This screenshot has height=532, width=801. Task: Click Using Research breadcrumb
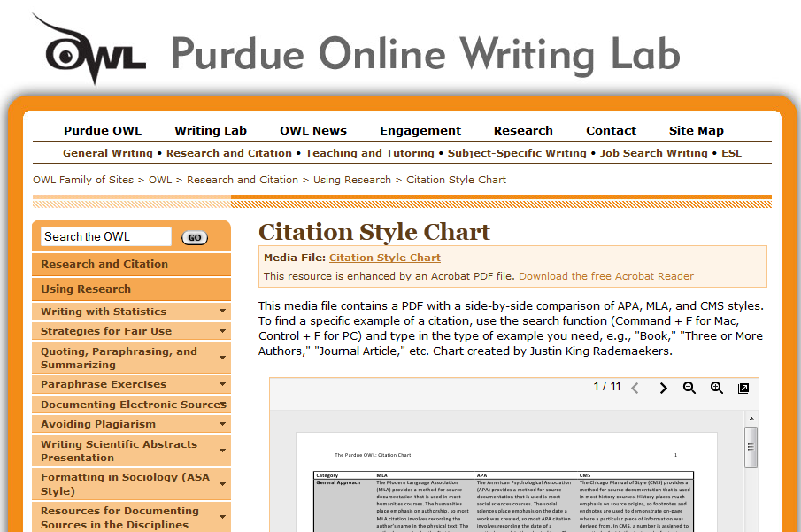coord(352,180)
